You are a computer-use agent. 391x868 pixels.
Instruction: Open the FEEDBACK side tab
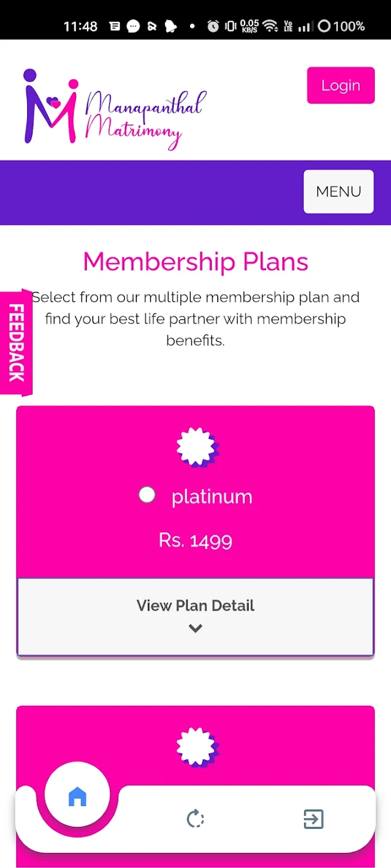click(x=16, y=342)
